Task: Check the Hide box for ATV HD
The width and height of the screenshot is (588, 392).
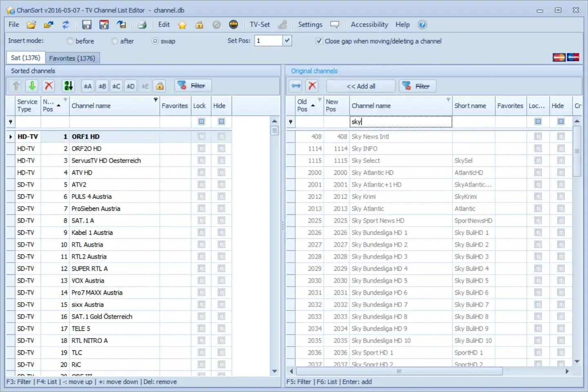Action: tap(221, 172)
